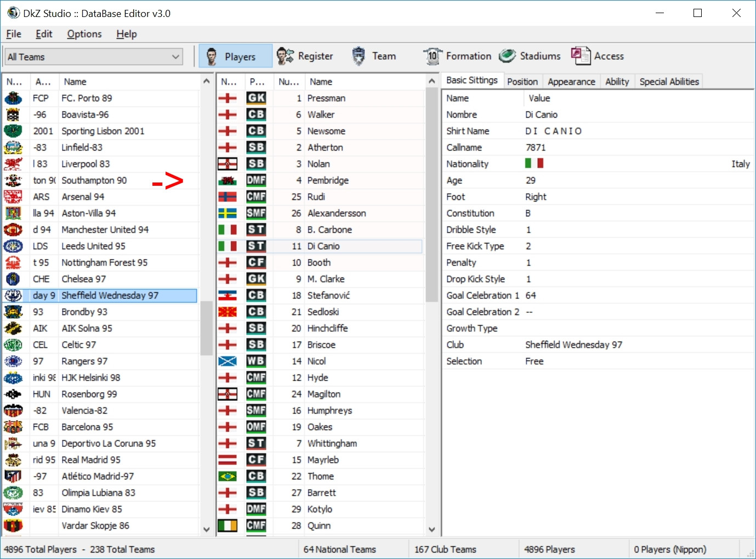Click the team list scroll-up arrow

coord(207,81)
